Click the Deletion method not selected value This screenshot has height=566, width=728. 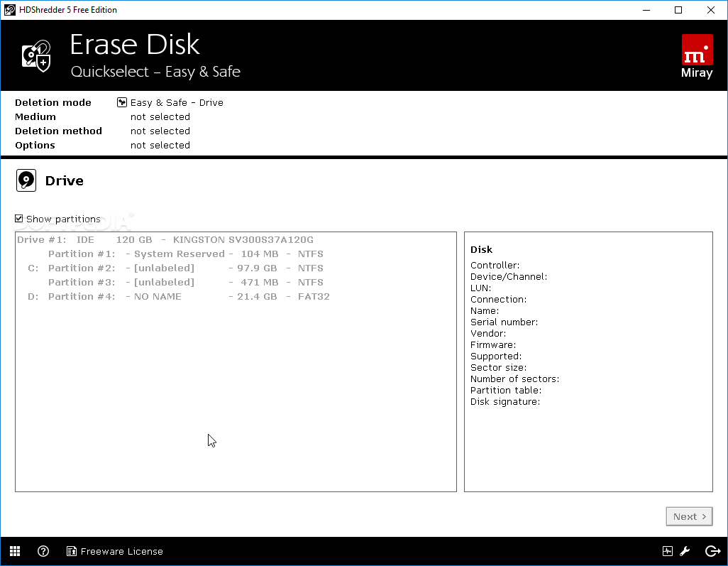pyautogui.click(x=160, y=131)
